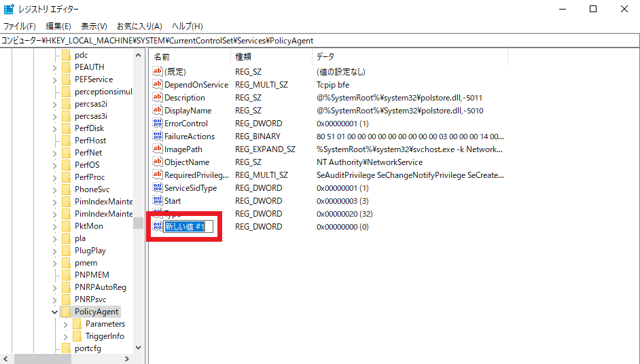Viewport: 640px width, 364px height.
Task: Click the ImagePath value icon
Action: click(x=158, y=149)
